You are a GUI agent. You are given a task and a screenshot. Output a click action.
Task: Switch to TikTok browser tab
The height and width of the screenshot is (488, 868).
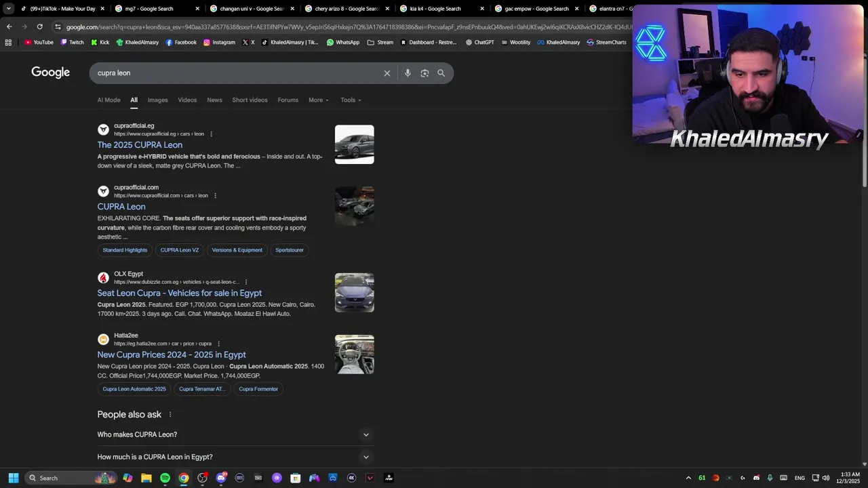click(62, 9)
